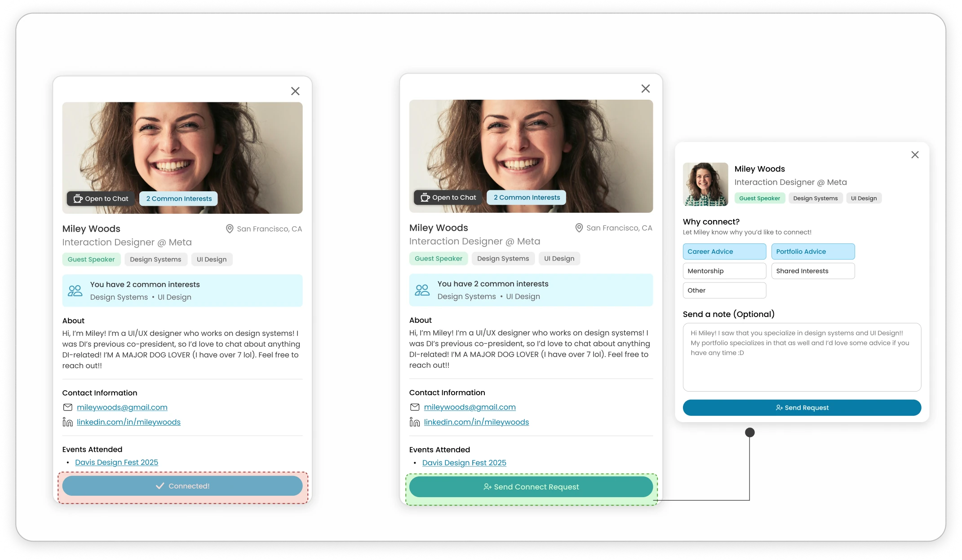Close the Why connect dialog
Image resolution: width=962 pixels, height=560 pixels.
(915, 154)
